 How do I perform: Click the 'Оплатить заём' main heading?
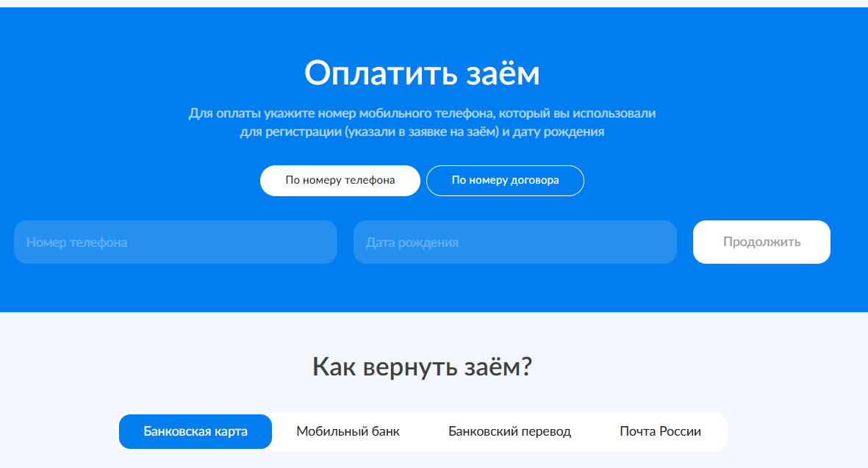[x=422, y=73]
